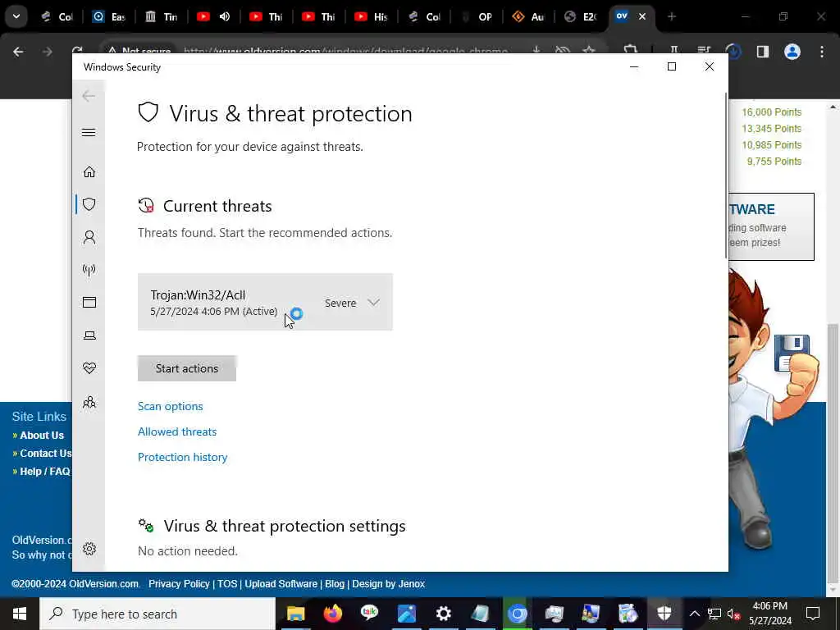840x630 pixels.
Task: Focus the taskbar search box
Action: coord(157,614)
